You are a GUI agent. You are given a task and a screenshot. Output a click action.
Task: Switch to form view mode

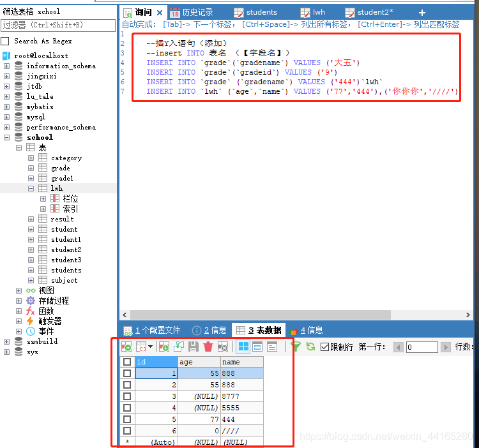(257, 347)
